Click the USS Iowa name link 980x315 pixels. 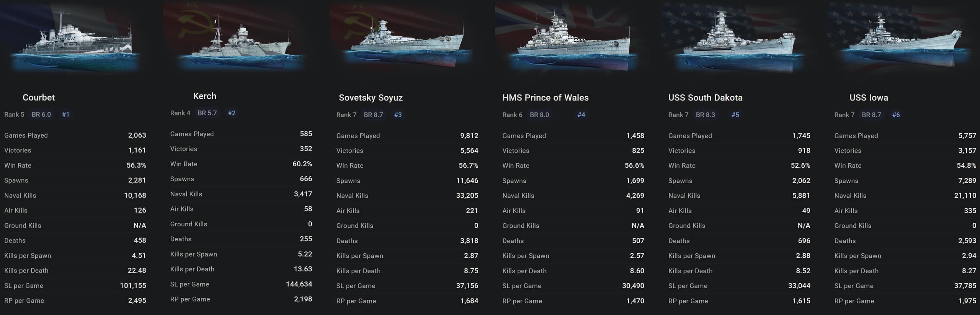click(x=869, y=97)
